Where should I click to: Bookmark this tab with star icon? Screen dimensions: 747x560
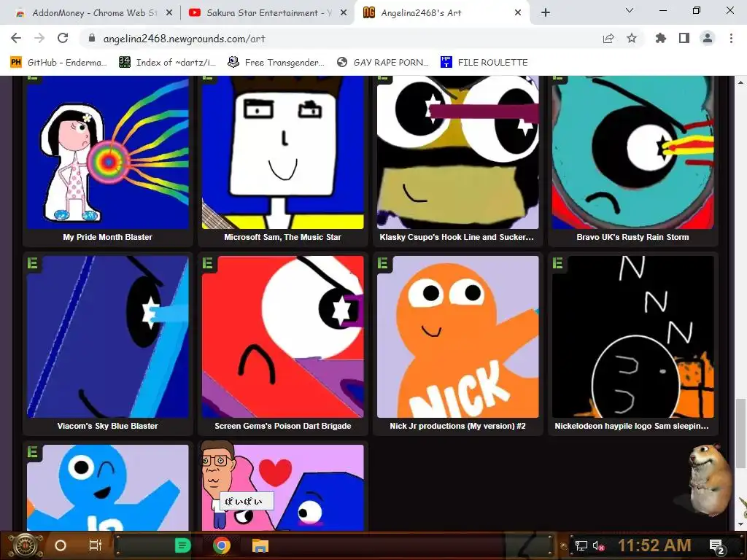tap(631, 38)
